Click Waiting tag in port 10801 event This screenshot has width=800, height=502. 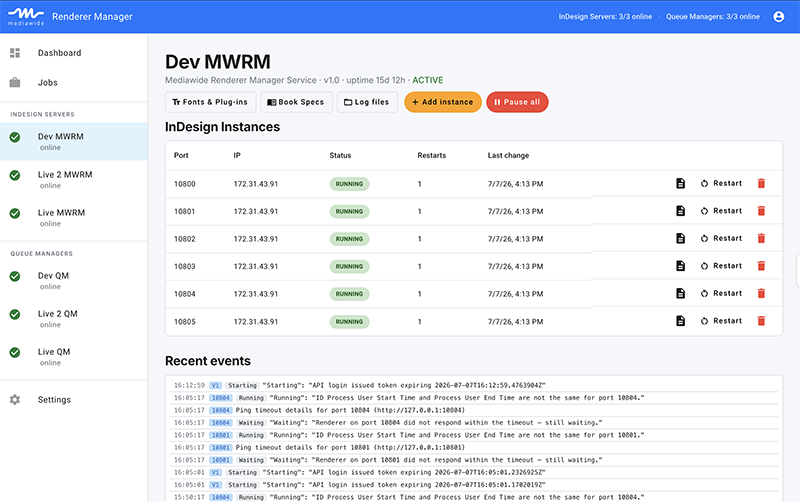coord(251,460)
